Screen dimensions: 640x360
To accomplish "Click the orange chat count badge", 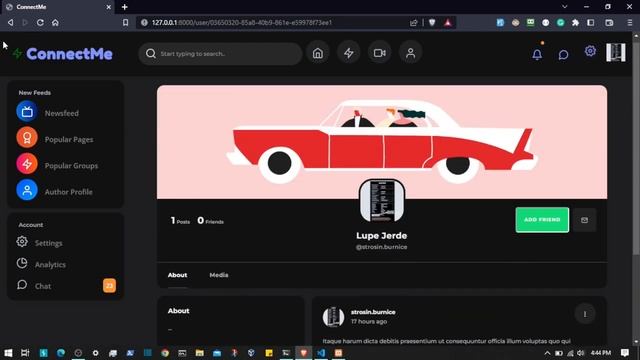I will [109, 286].
